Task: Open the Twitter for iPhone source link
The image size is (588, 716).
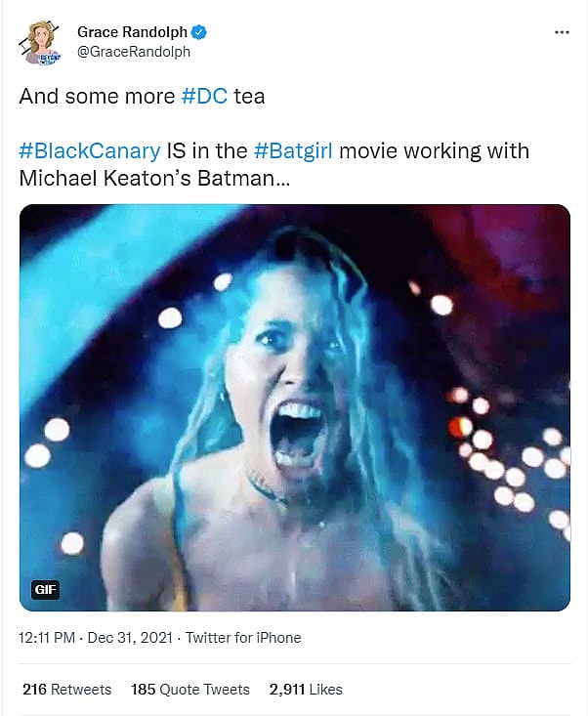Action: coord(242,638)
